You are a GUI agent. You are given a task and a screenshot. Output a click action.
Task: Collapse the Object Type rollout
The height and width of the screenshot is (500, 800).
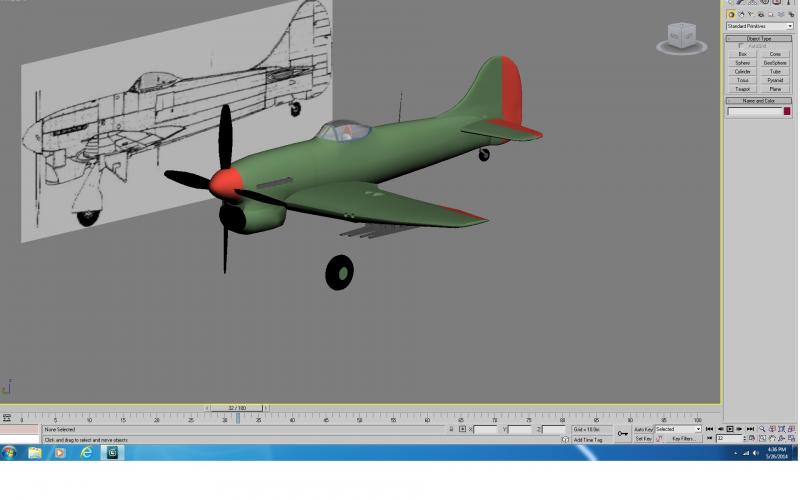pos(759,39)
